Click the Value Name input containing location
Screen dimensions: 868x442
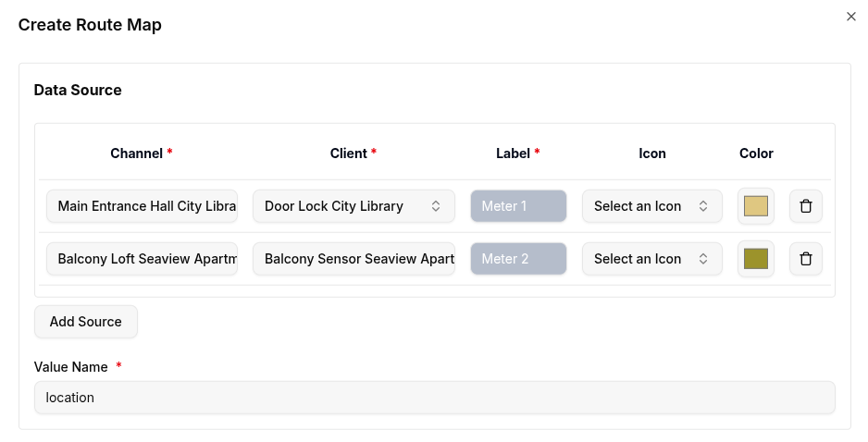(x=434, y=398)
